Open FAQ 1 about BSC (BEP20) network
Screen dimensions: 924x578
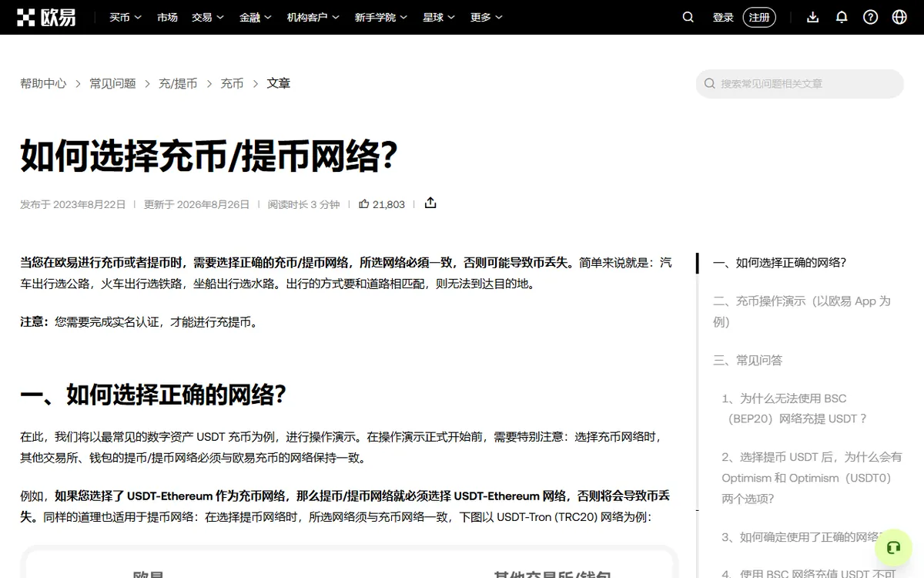tap(795, 408)
